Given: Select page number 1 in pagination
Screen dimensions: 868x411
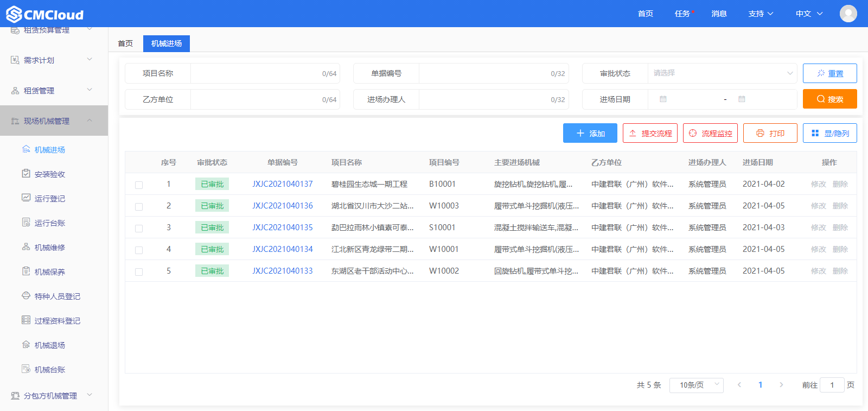Looking at the screenshot, I should 760,385.
